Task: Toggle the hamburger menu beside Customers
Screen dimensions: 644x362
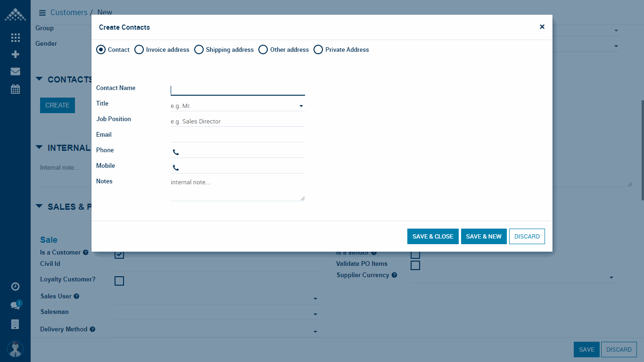Action: (x=42, y=13)
